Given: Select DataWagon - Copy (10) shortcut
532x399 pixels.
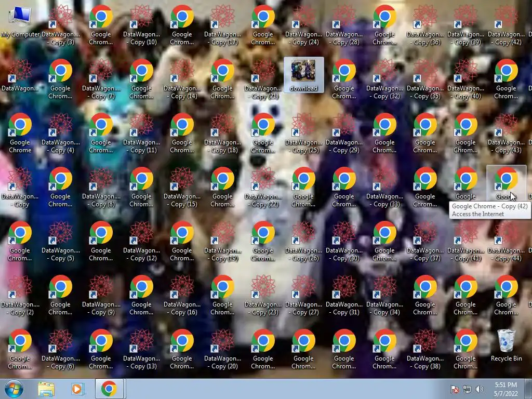Looking at the screenshot, I should click(142, 24).
